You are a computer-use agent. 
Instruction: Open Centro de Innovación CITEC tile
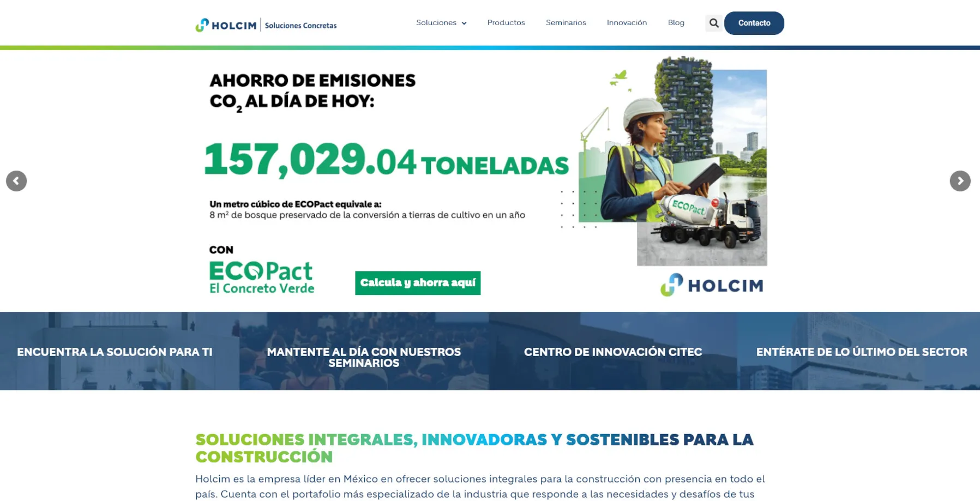tap(613, 351)
